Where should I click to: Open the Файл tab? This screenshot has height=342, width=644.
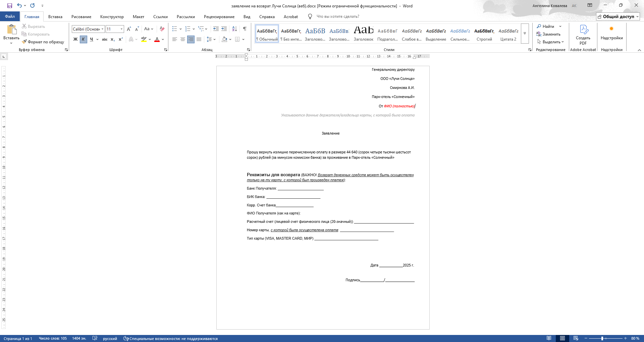pyautogui.click(x=10, y=16)
